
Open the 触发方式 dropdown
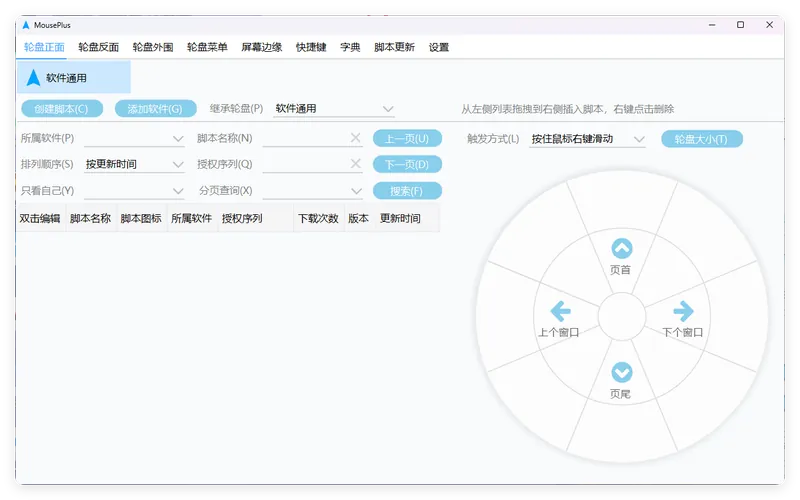[587, 139]
